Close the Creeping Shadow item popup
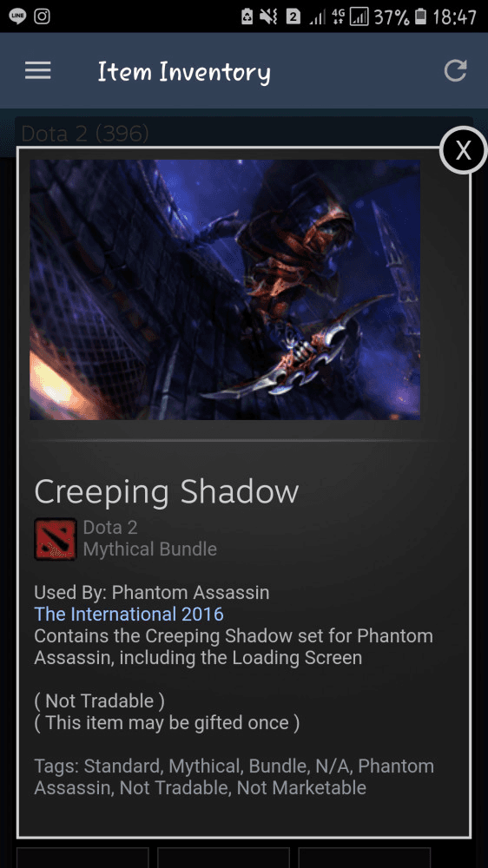488x868 pixels. coord(463,150)
